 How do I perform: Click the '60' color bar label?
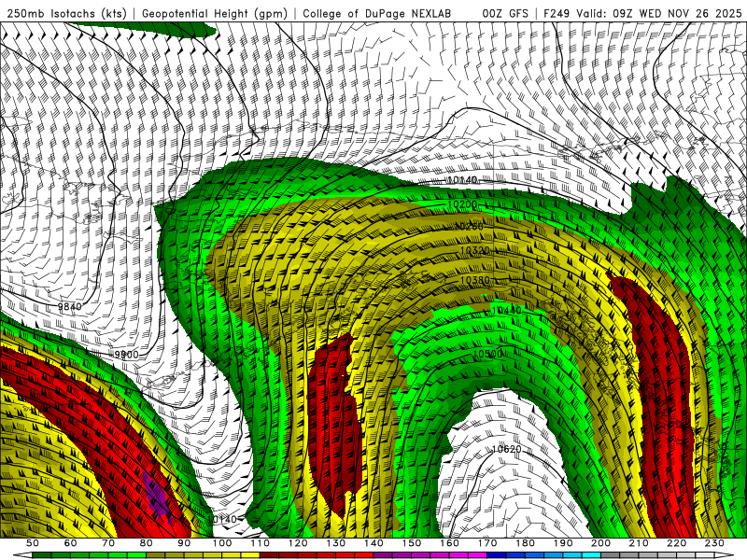pyautogui.click(x=71, y=543)
